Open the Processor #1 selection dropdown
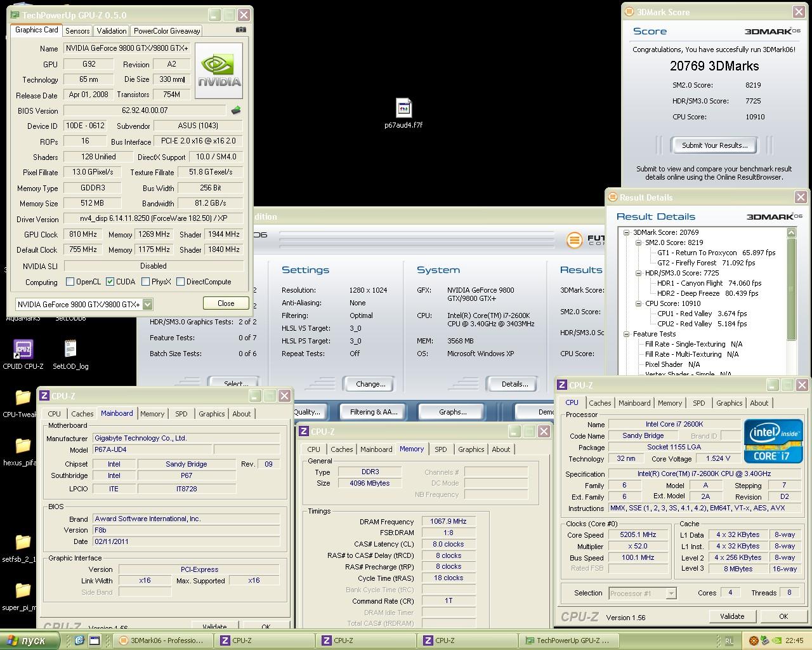 [x=671, y=594]
